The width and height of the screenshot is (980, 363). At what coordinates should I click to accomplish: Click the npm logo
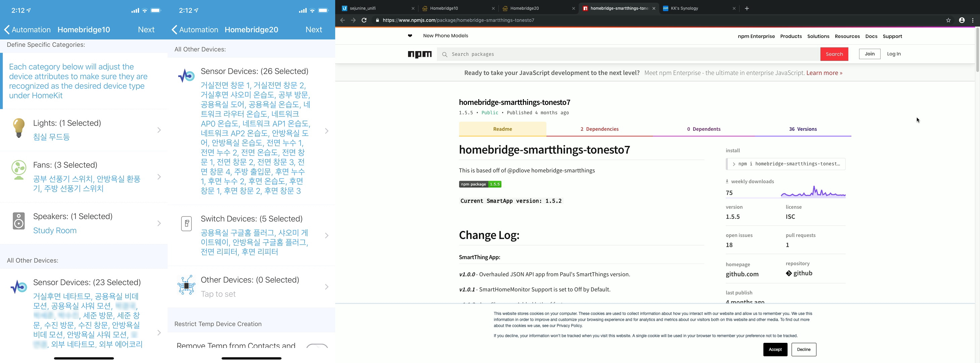click(x=419, y=54)
